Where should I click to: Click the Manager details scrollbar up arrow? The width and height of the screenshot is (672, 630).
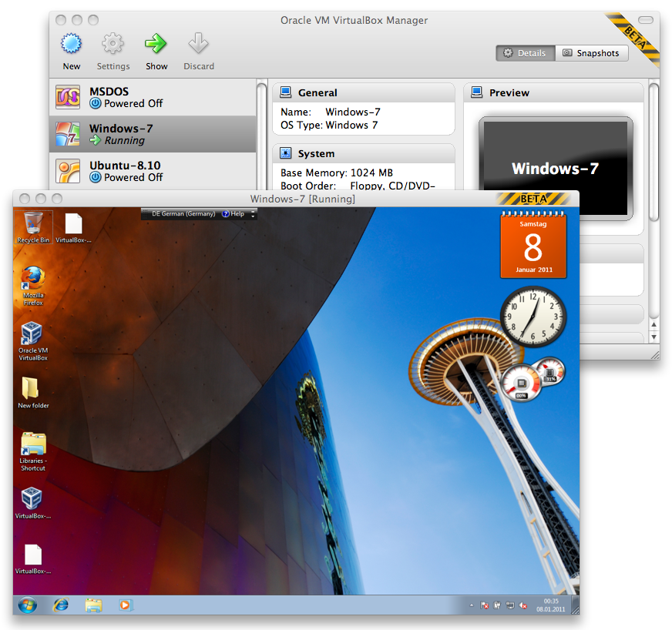(654, 325)
